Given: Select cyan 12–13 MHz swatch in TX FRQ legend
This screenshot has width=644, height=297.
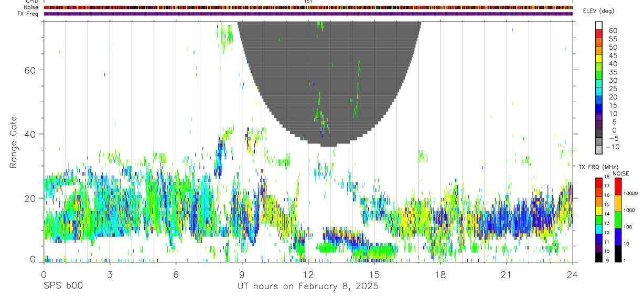Looking at the screenshot, I should point(599,229).
